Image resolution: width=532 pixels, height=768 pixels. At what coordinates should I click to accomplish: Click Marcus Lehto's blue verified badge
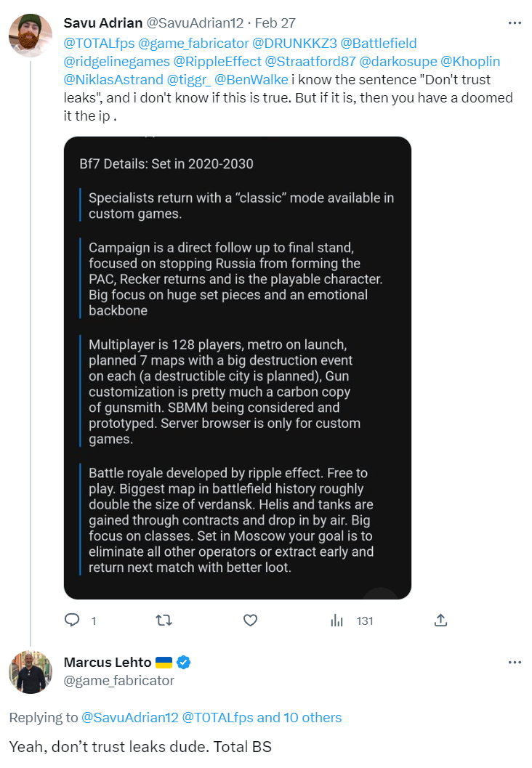pyautogui.click(x=185, y=662)
